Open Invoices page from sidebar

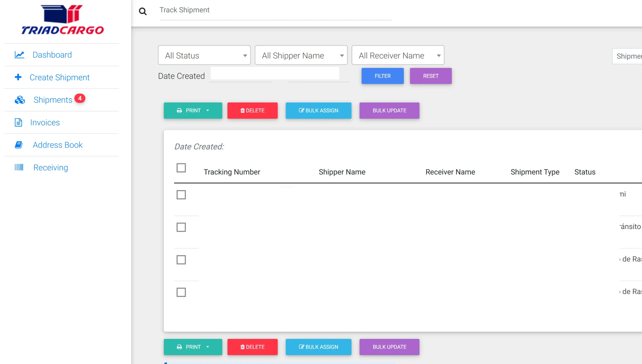click(x=45, y=122)
